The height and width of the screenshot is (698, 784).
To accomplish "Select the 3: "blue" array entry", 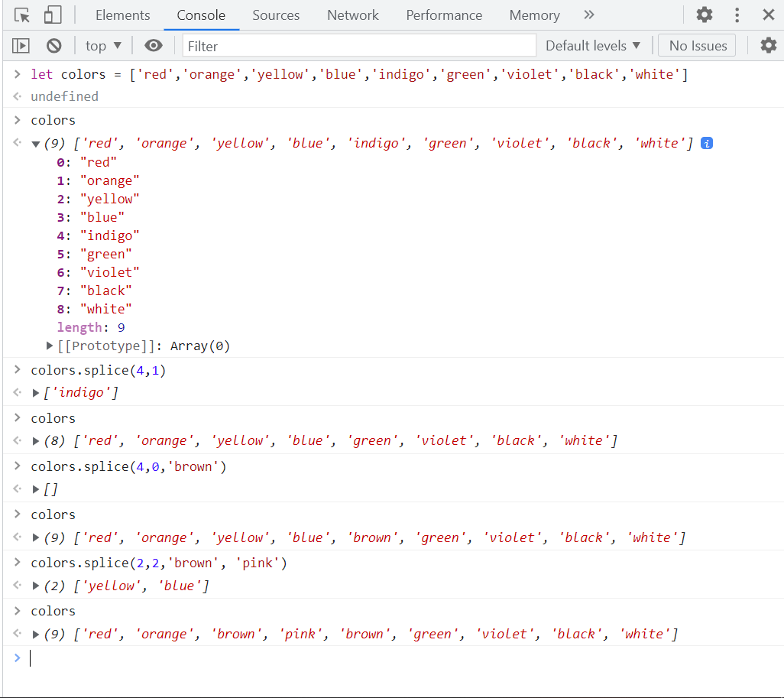I will (x=90, y=217).
